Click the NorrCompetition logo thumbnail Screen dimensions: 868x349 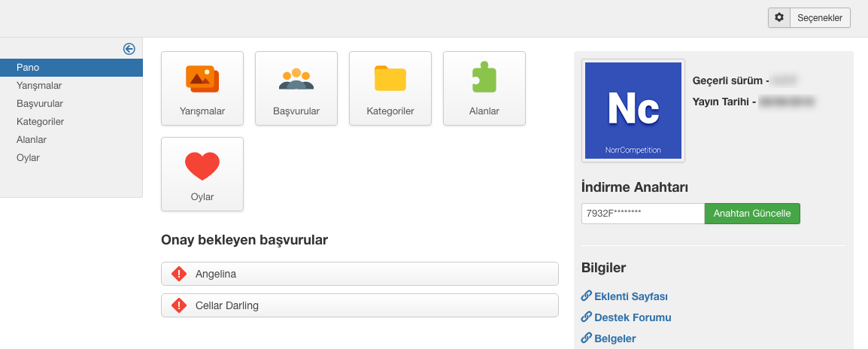633,111
